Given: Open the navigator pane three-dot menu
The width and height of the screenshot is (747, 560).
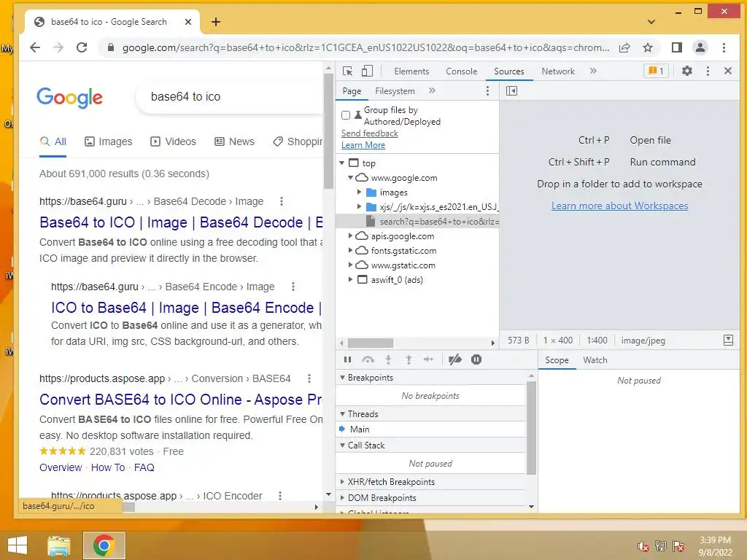Looking at the screenshot, I should click(x=487, y=90).
